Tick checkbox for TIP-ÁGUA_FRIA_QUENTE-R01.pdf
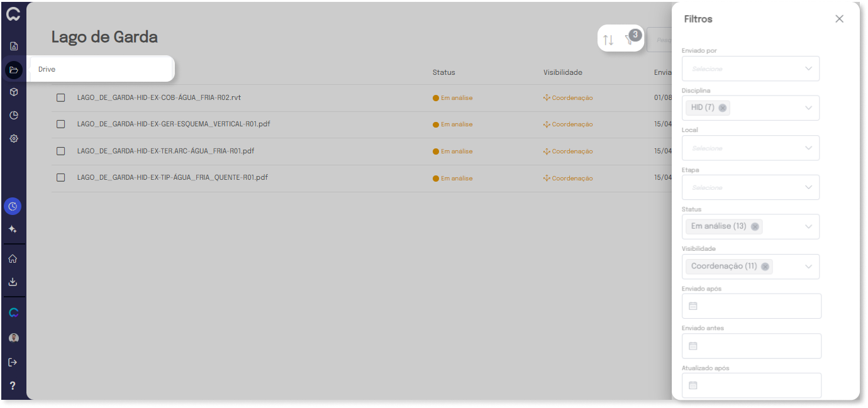 coord(61,178)
